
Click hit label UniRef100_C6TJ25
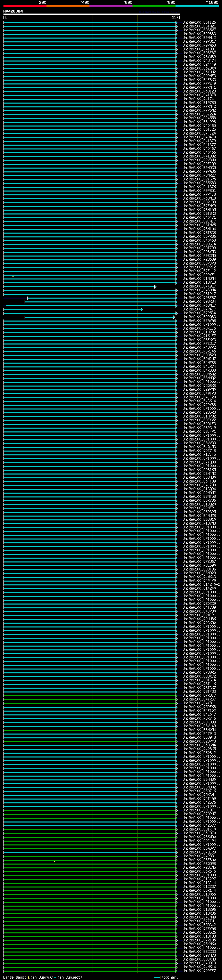[199, 129]
